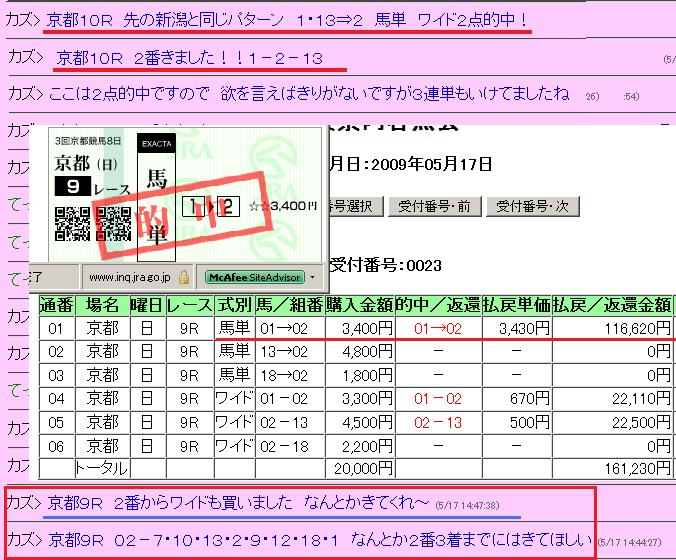
Task: Click the chat line 京都9R 02-7・10・13
Action: [319, 539]
